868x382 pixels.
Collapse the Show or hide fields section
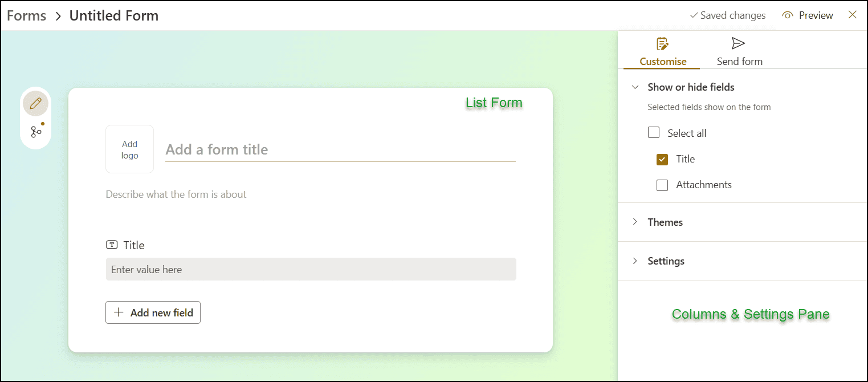pos(635,87)
